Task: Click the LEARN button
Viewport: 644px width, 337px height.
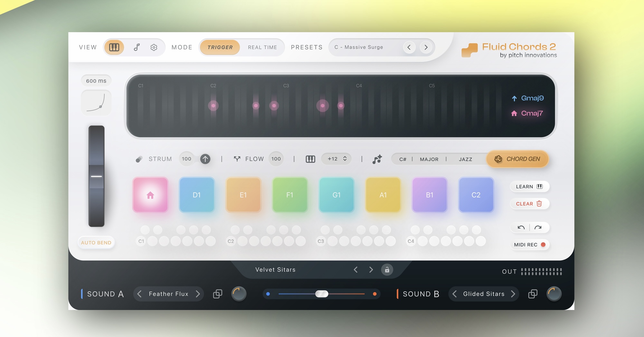Action: click(x=529, y=187)
